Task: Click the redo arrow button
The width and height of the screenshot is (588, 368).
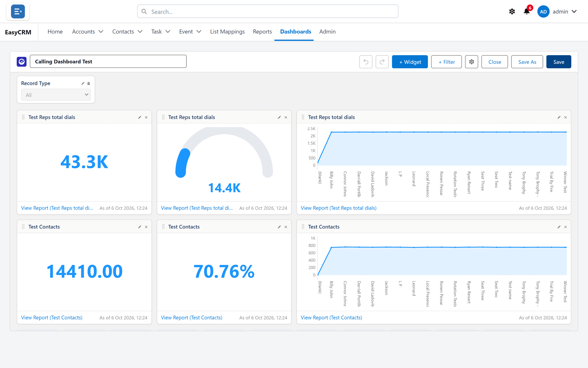Action: pyautogui.click(x=382, y=62)
